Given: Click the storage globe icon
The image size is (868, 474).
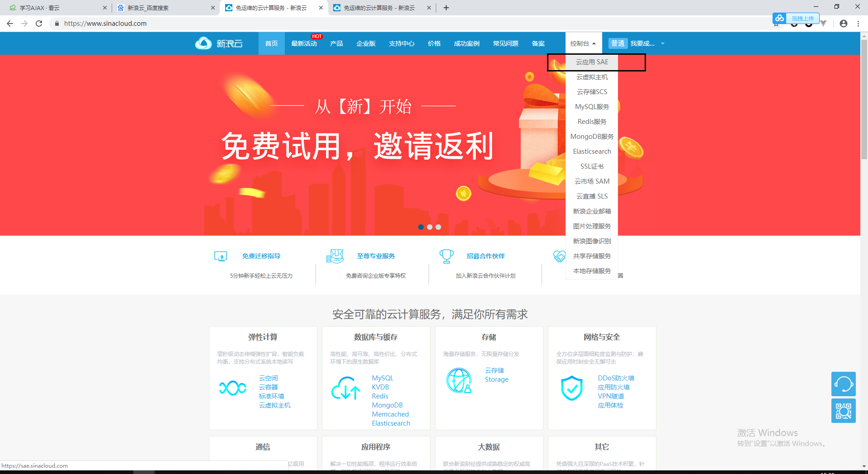Looking at the screenshot, I should click(x=459, y=380).
